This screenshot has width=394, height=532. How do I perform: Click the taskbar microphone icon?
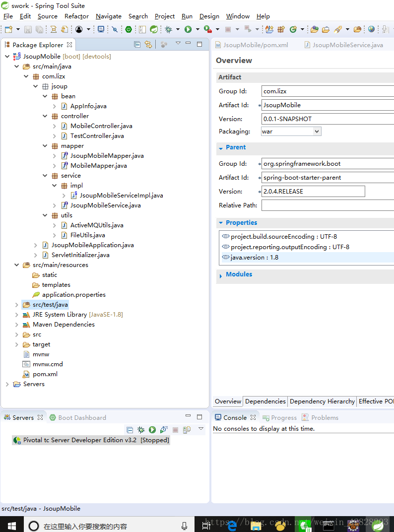pyautogui.click(x=184, y=526)
